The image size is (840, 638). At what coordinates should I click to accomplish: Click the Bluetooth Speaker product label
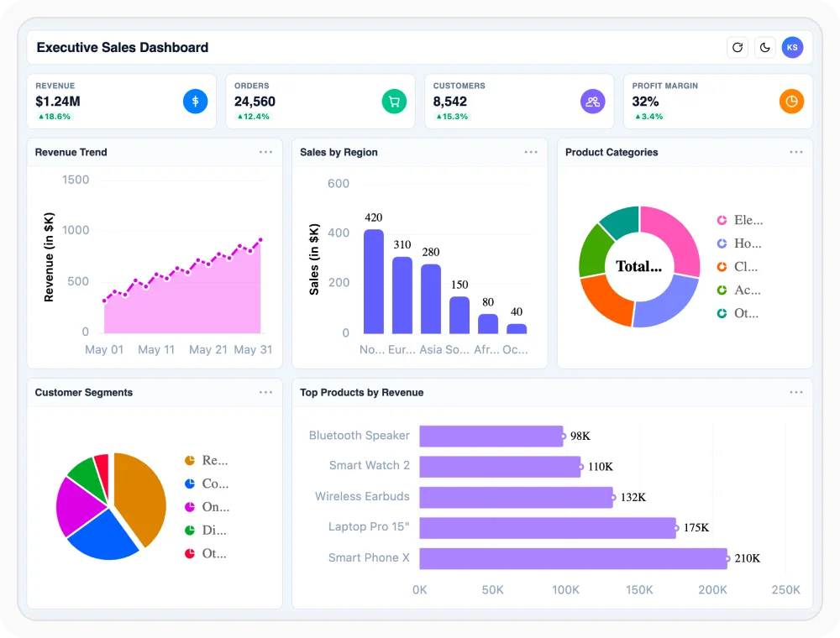(x=360, y=435)
